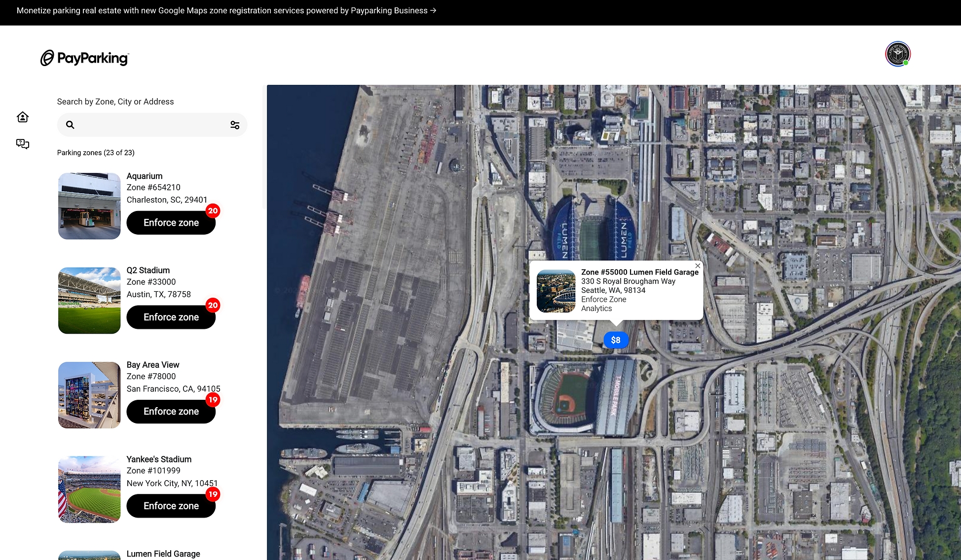
Task: Enforce zone for Bay Area View
Action: [171, 412]
